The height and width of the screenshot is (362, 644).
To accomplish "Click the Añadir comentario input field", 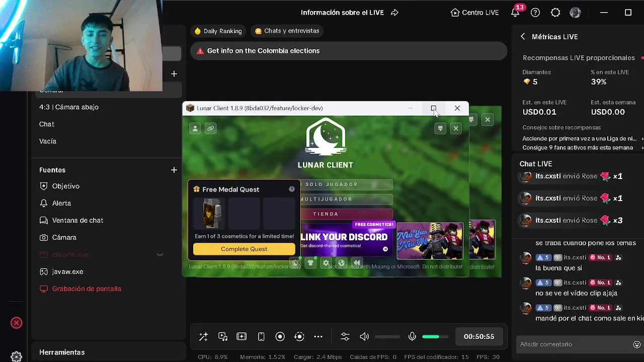I will point(574,344).
